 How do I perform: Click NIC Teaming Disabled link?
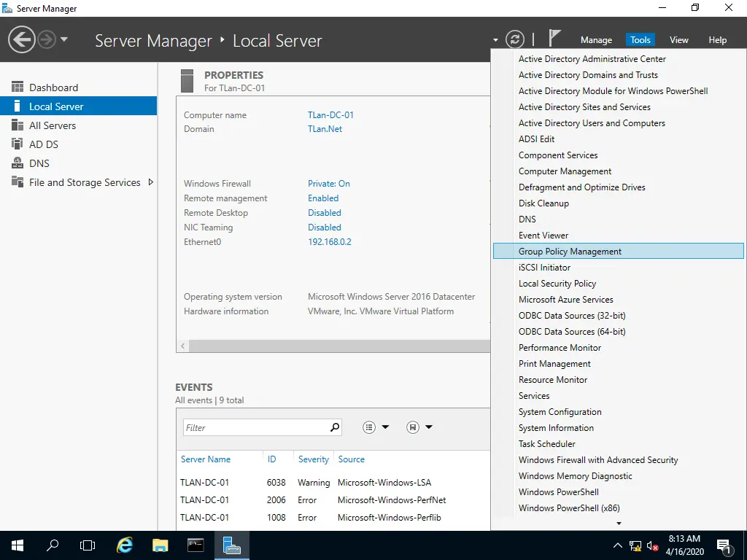pos(325,227)
